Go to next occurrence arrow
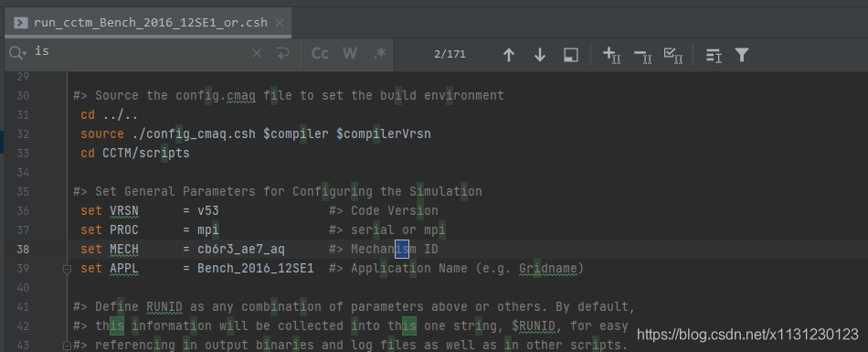 tap(540, 54)
